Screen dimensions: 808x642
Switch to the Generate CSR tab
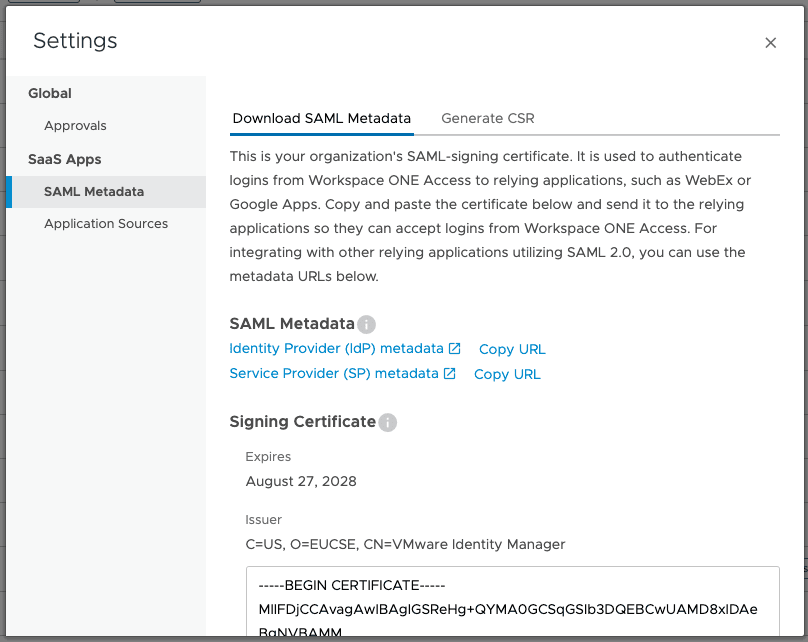click(x=487, y=119)
